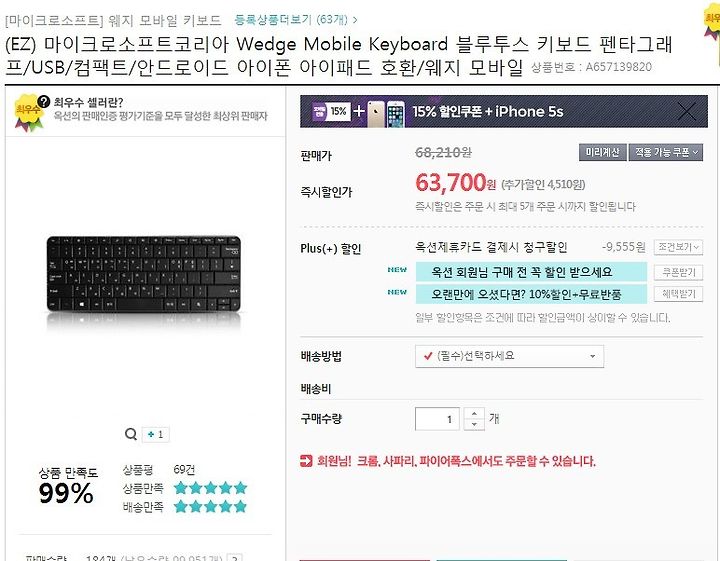Screen dimensions: 720x561
Task: Click the 15% coupon icon in banner
Action: [331, 111]
